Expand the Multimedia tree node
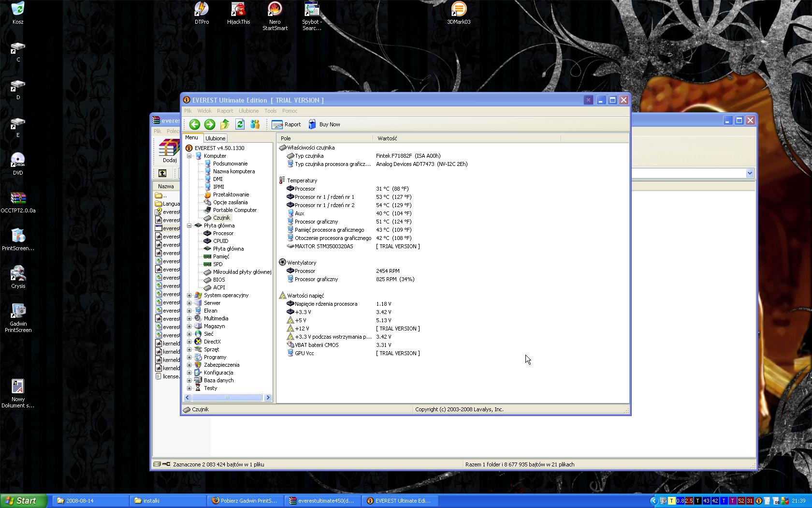Viewport: 812px width, 508px height. (189, 318)
